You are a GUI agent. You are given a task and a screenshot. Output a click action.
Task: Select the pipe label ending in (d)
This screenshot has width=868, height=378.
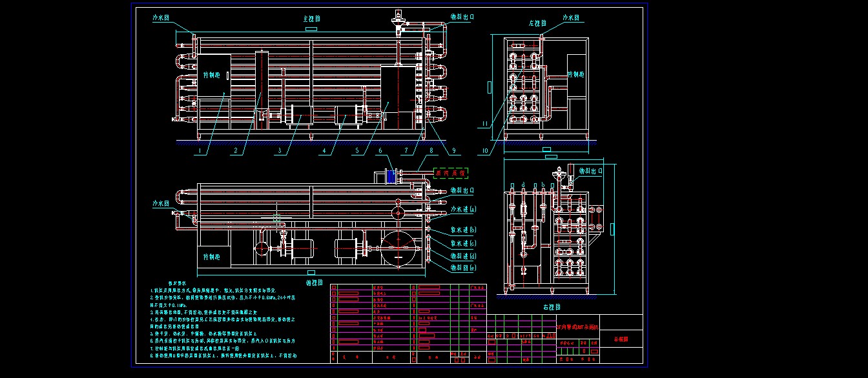(x=463, y=255)
